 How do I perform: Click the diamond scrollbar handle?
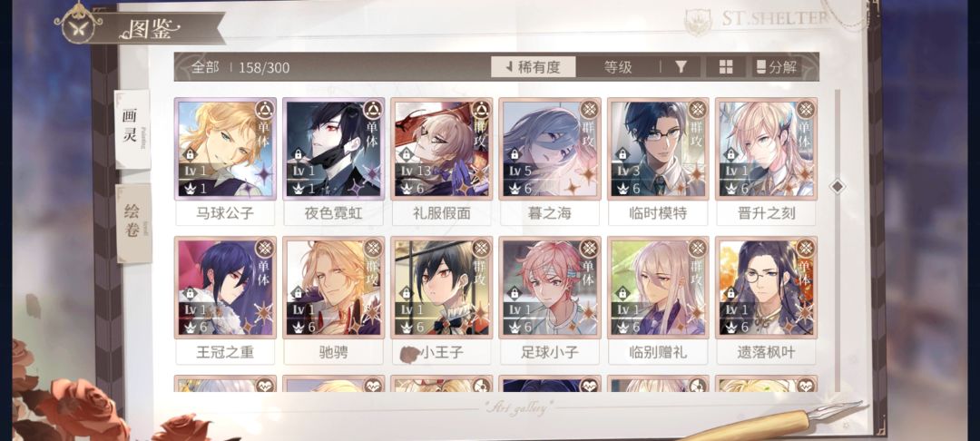click(837, 186)
